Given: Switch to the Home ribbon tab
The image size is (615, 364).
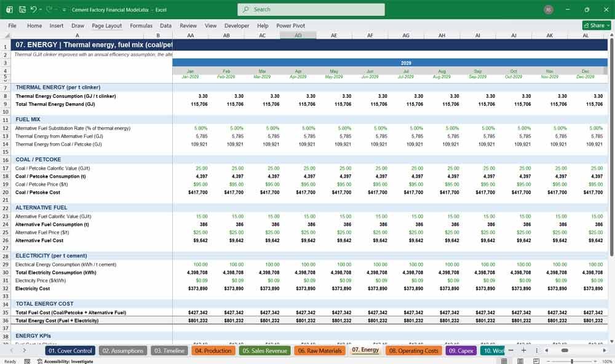Looking at the screenshot, I should coord(34,25).
